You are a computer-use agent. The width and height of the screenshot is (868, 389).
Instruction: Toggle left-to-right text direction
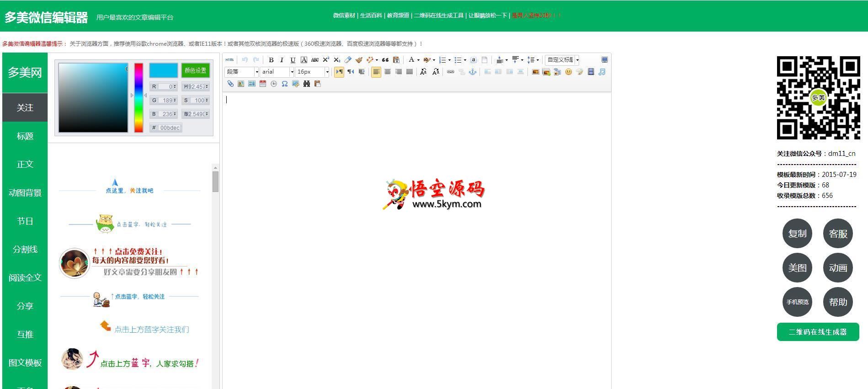339,72
